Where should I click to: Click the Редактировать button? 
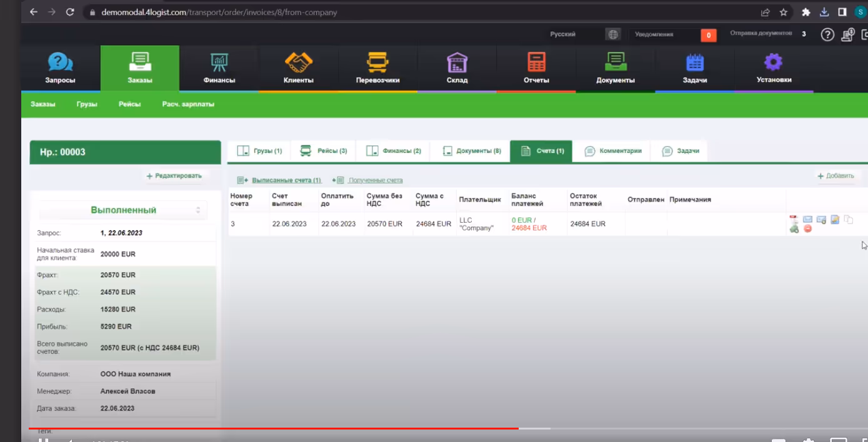(x=174, y=176)
